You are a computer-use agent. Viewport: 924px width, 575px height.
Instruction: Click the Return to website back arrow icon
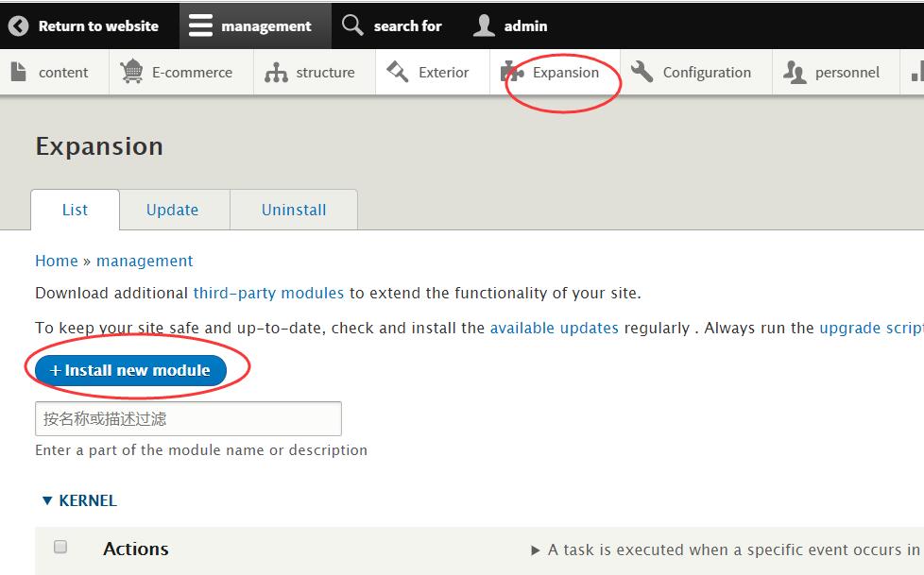[18, 25]
